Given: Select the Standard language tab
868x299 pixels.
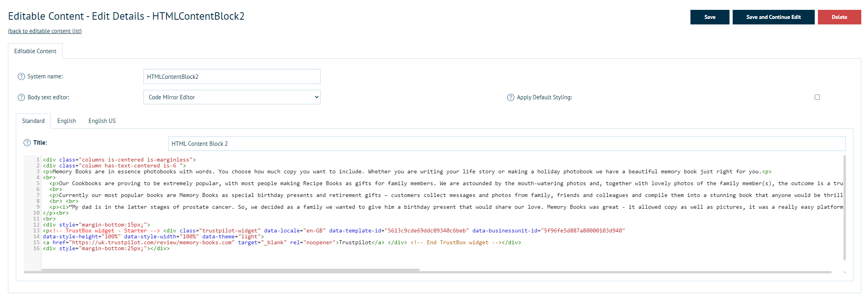Looking at the screenshot, I should (33, 121).
